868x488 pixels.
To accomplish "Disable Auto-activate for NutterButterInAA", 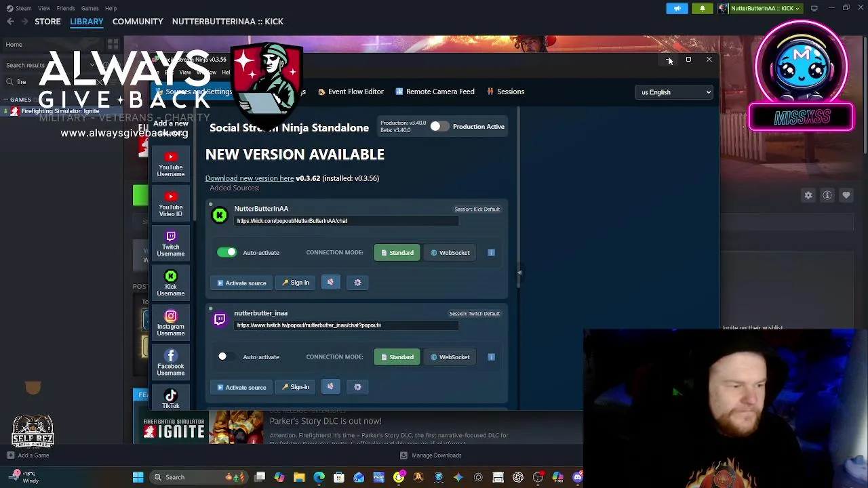I will (226, 252).
